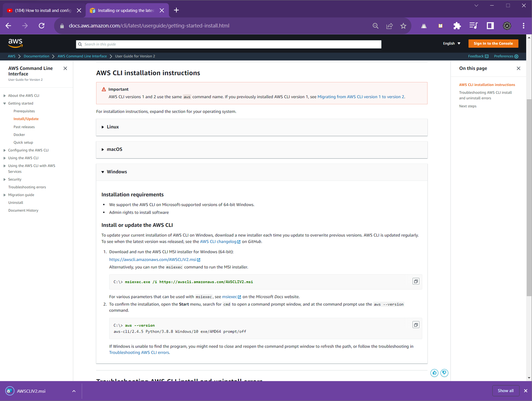This screenshot has width=532, height=401.
Task: Copy the aws --version command block
Action: [416, 325]
